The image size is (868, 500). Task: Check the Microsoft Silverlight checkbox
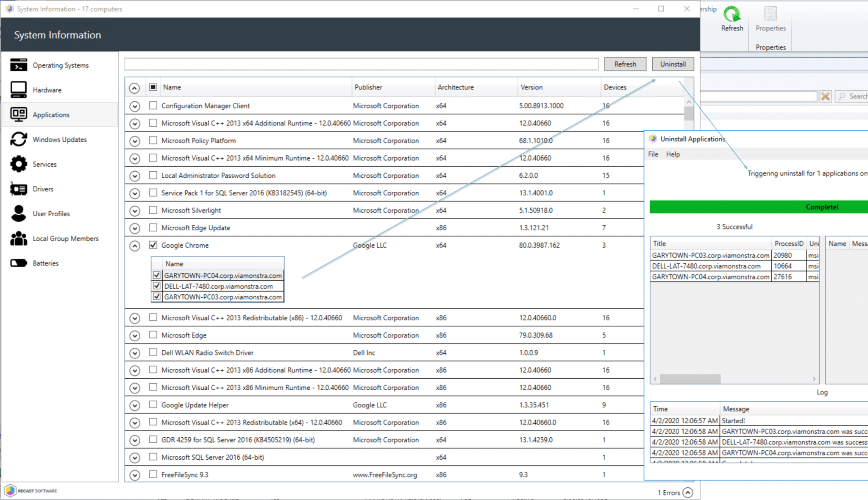(153, 210)
